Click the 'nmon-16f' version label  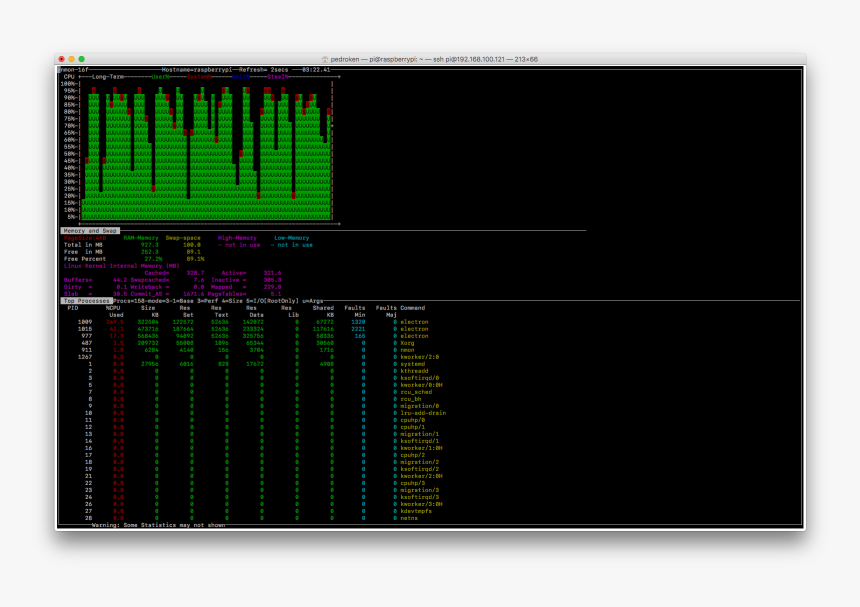[x=74, y=70]
